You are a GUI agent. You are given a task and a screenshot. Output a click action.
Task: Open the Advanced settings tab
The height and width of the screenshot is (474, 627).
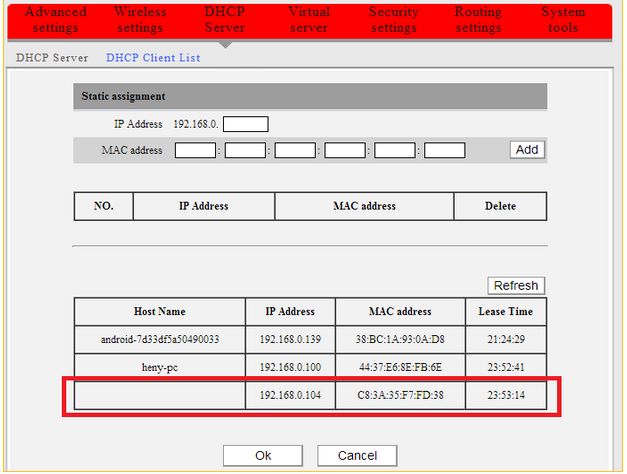click(55, 20)
